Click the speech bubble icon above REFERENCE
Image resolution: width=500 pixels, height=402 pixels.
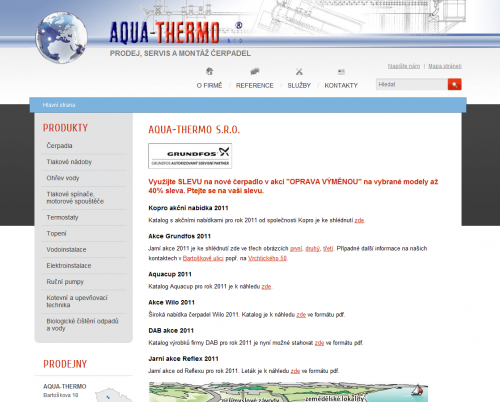pos(255,71)
